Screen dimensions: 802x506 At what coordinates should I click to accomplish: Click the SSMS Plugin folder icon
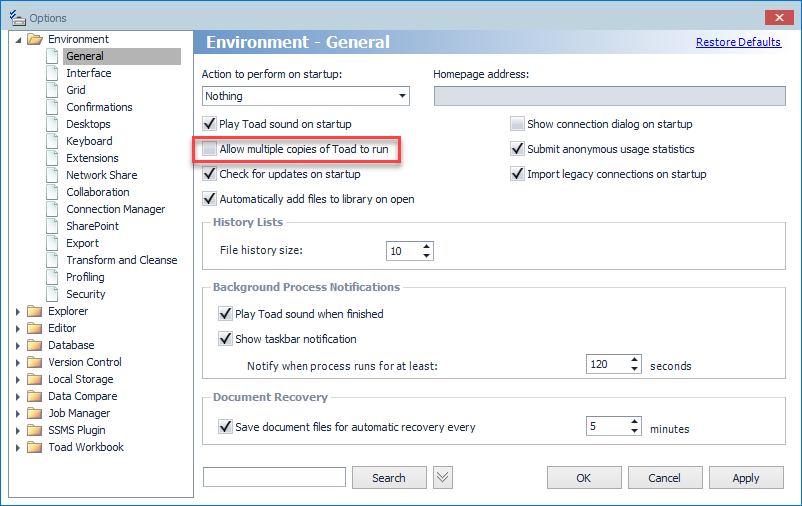[x=34, y=430]
